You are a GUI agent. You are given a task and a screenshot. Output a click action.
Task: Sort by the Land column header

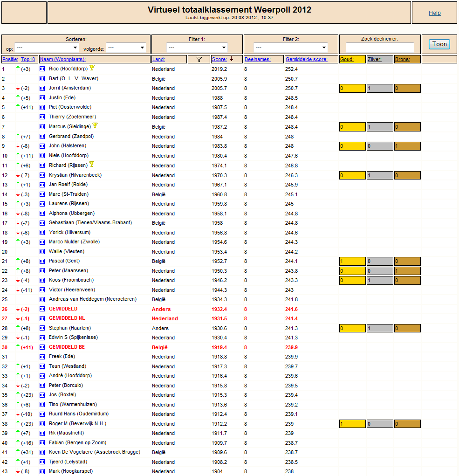[158, 59]
